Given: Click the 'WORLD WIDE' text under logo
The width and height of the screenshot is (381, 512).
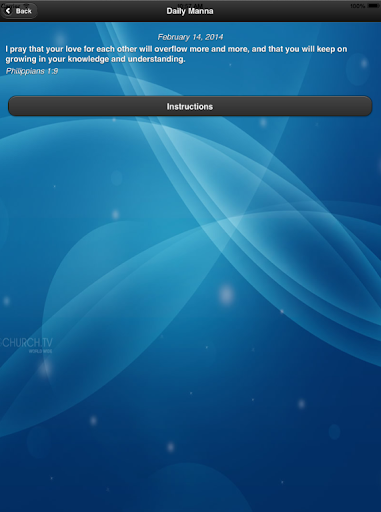Looking at the screenshot, I should (x=40, y=351).
